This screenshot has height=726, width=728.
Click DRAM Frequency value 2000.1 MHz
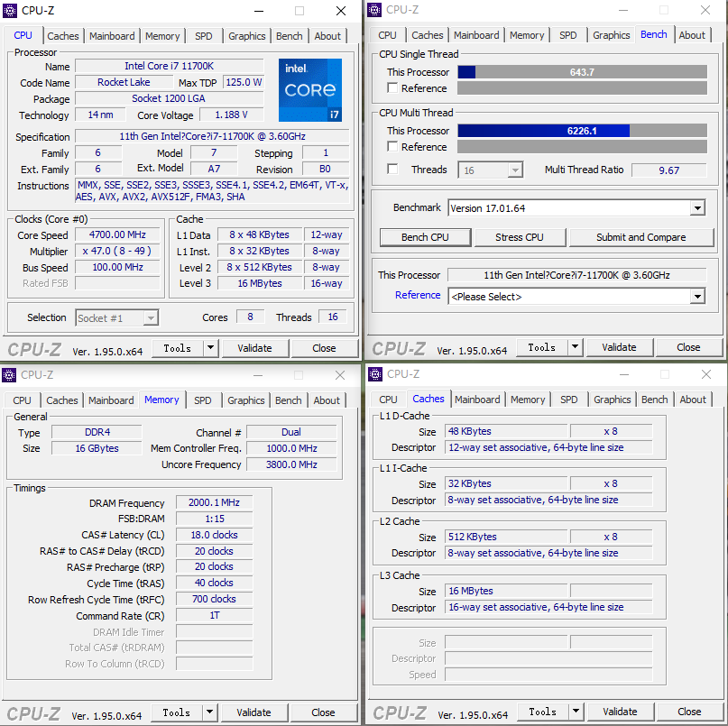tap(214, 502)
